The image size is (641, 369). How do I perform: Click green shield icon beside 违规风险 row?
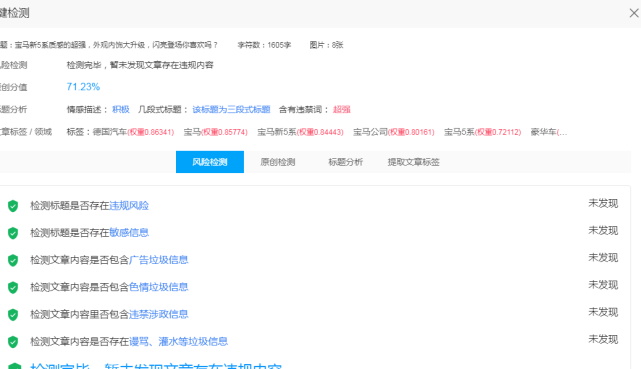click(13, 206)
